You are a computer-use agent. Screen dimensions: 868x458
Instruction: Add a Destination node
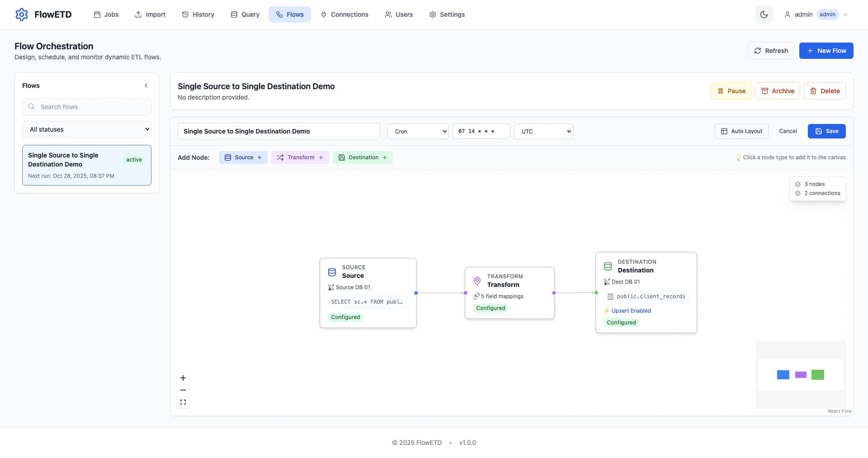point(363,157)
